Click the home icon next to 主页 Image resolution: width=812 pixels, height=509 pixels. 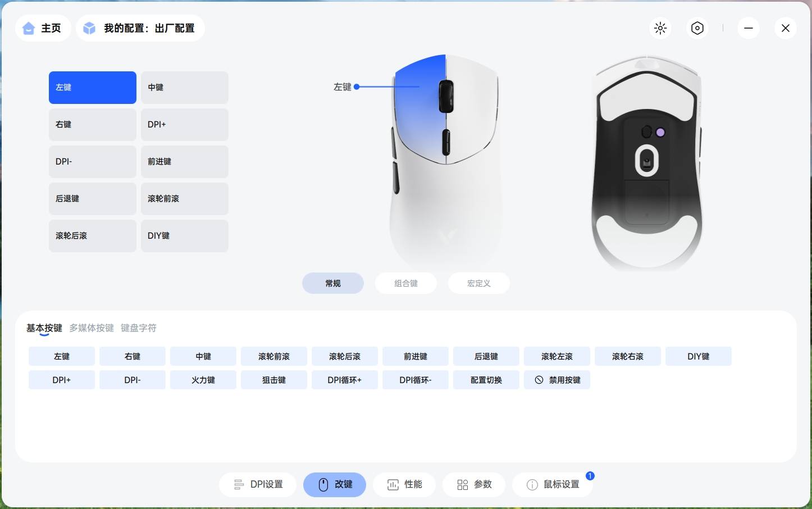click(29, 28)
